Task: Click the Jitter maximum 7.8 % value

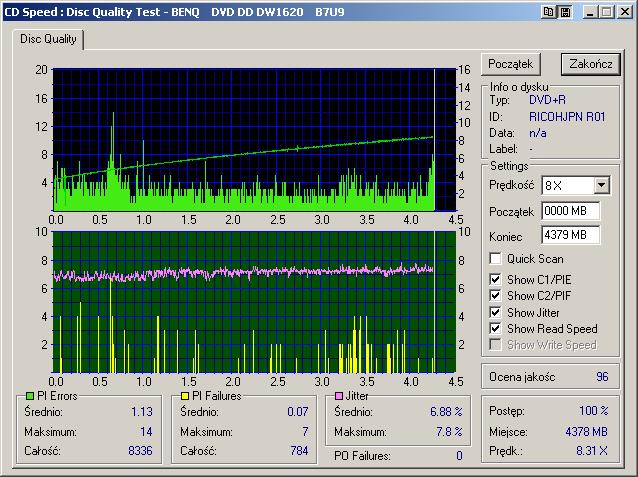Action: click(x=449, y=431)
